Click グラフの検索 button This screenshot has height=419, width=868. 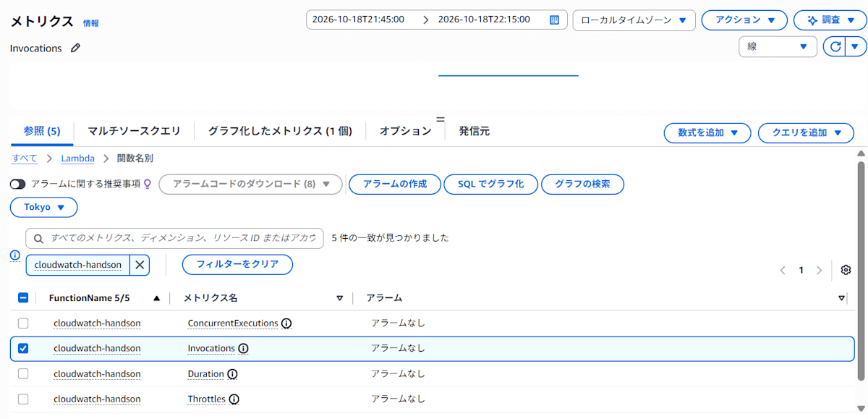(582, 185)
